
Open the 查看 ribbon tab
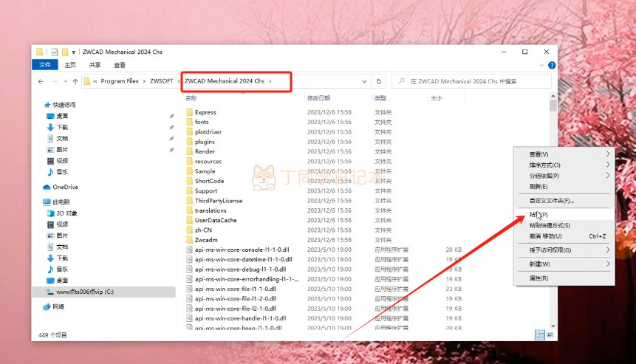click(x=120, y=65)
